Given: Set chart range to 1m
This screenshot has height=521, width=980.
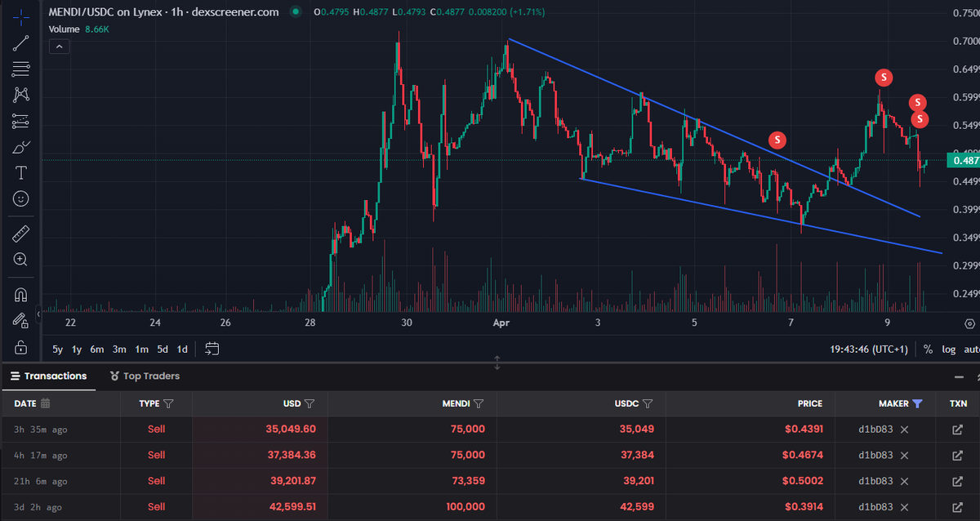Looking at the screenshot, I should click(141, 350).
